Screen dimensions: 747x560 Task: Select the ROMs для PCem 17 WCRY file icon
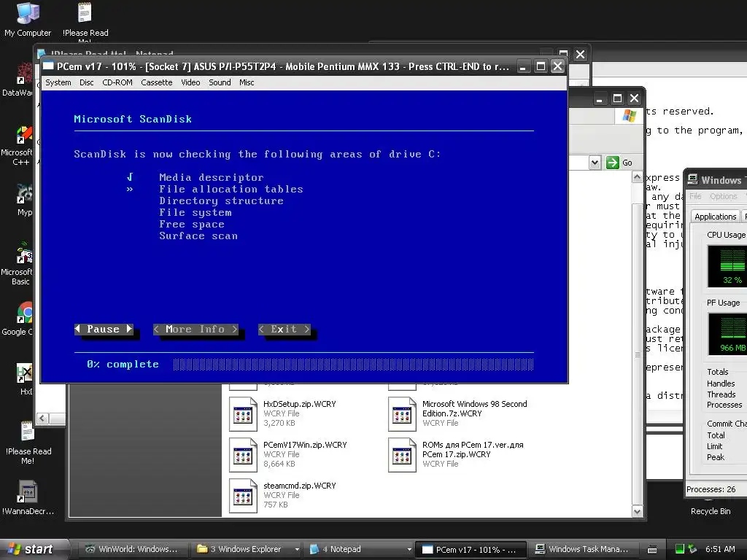pos(403,455)
